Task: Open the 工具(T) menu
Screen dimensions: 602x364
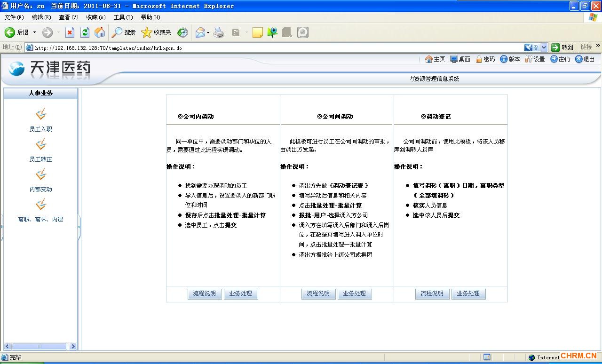Action: pos(123,17)
